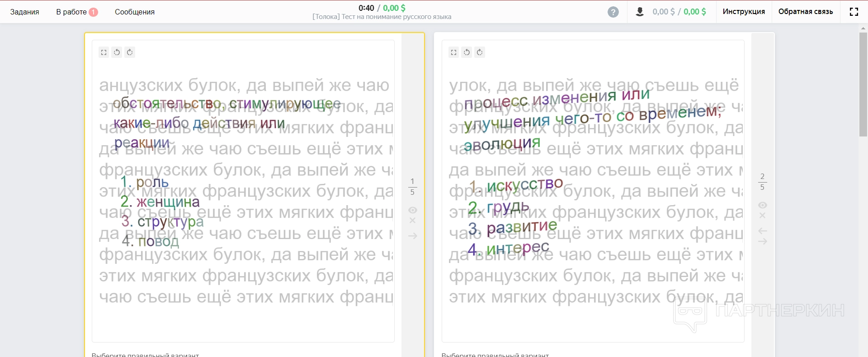Toggle eye icon beside first task
868x357 pixels.
[x=412, y=210]
